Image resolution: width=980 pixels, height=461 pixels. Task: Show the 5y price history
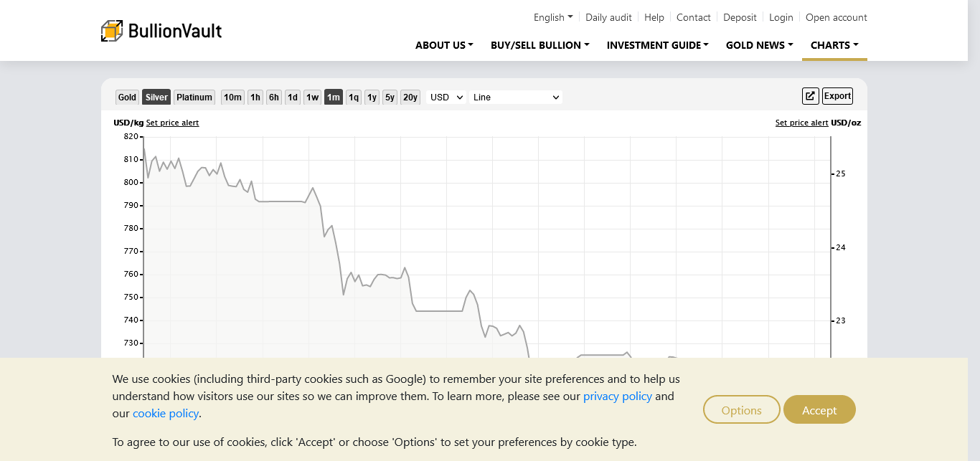click(x=389, y=98)
